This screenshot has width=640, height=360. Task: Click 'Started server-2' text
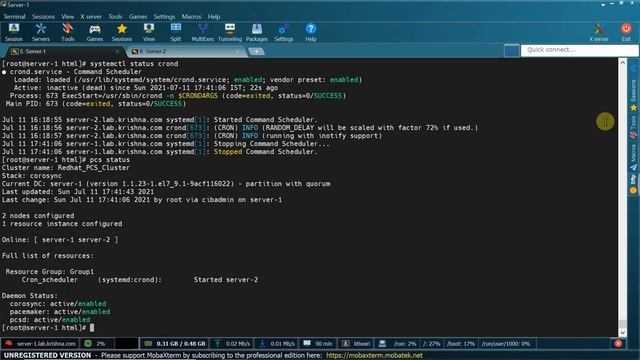226,280
